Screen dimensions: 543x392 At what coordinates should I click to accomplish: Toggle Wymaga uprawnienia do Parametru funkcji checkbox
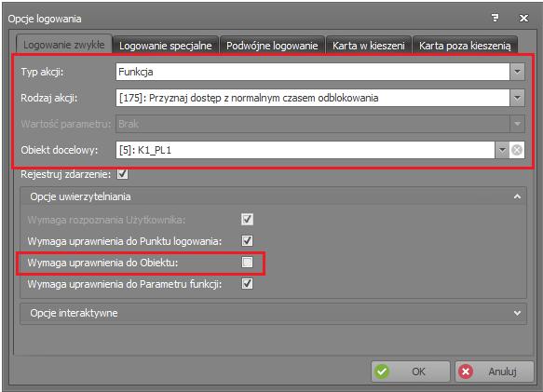247,284
